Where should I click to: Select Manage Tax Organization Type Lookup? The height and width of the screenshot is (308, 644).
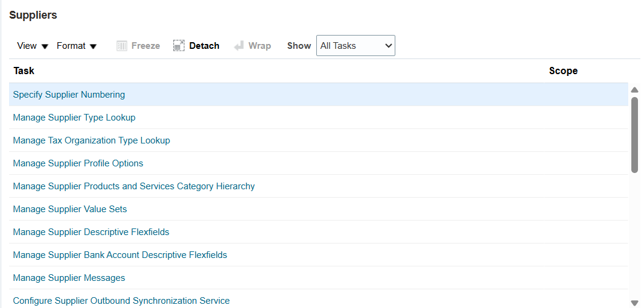(x=91, y=140)
